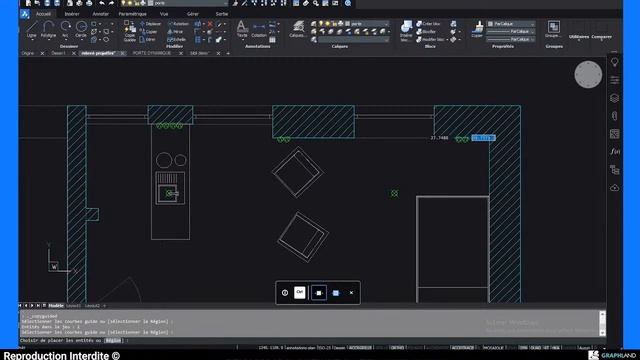Expand the ParCalque linetype dropdown in bottom row

532,39
